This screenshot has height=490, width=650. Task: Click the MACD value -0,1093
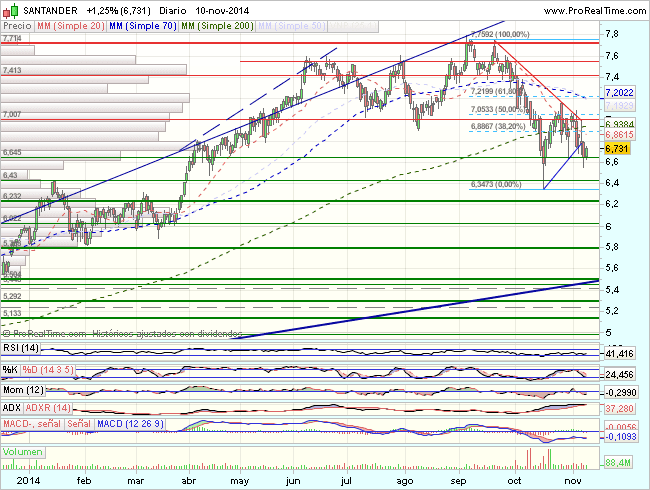(620, 437)
